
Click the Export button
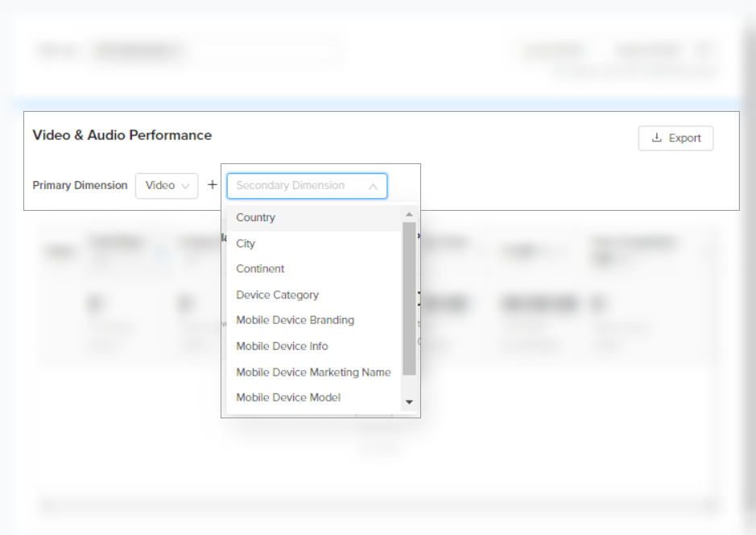point(675,138)
